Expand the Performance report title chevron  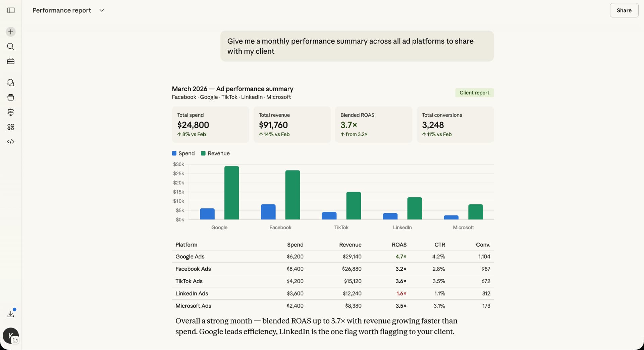click(x=102, y=10)
